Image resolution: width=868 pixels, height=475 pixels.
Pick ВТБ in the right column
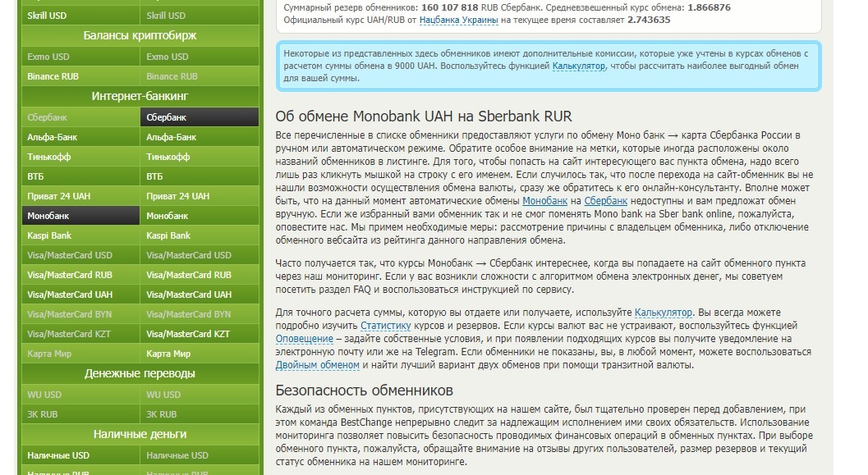200,176
